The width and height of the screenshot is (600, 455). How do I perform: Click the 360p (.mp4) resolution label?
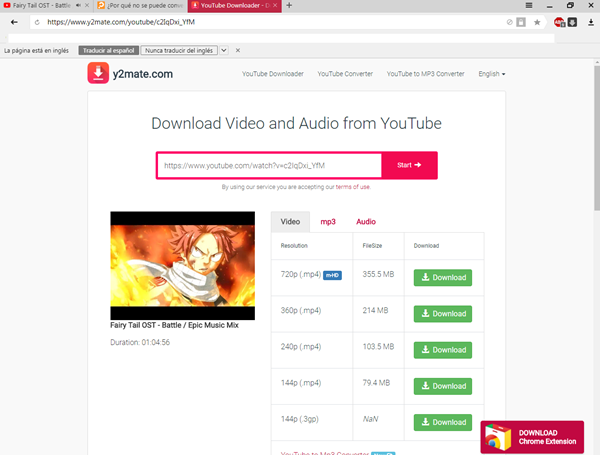click(x=301, y=310)
